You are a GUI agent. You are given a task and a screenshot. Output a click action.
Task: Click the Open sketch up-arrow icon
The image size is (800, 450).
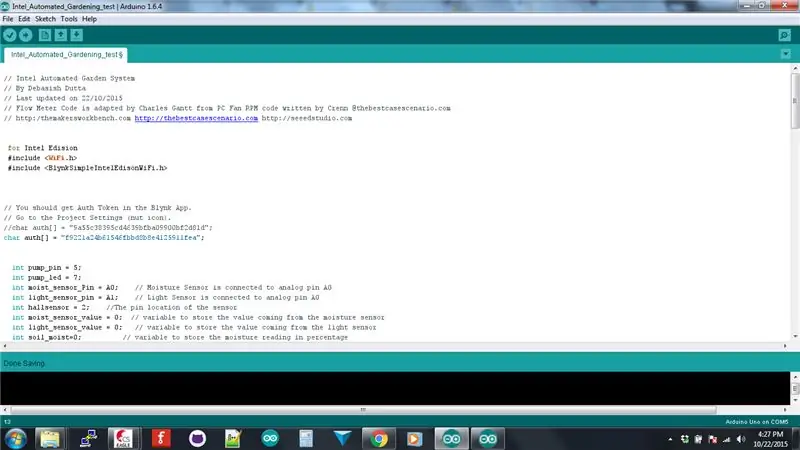pos(61,35)
